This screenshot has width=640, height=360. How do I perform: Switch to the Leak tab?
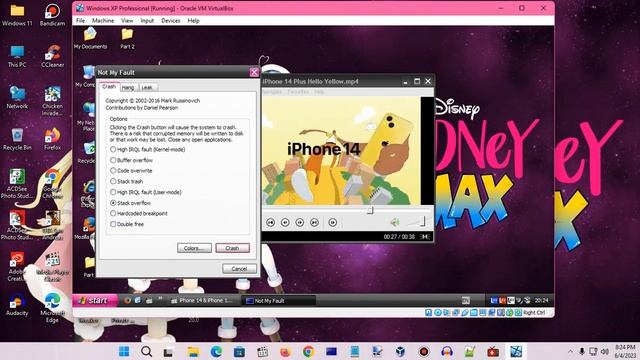pyautogui.click(x=147, y=87)
